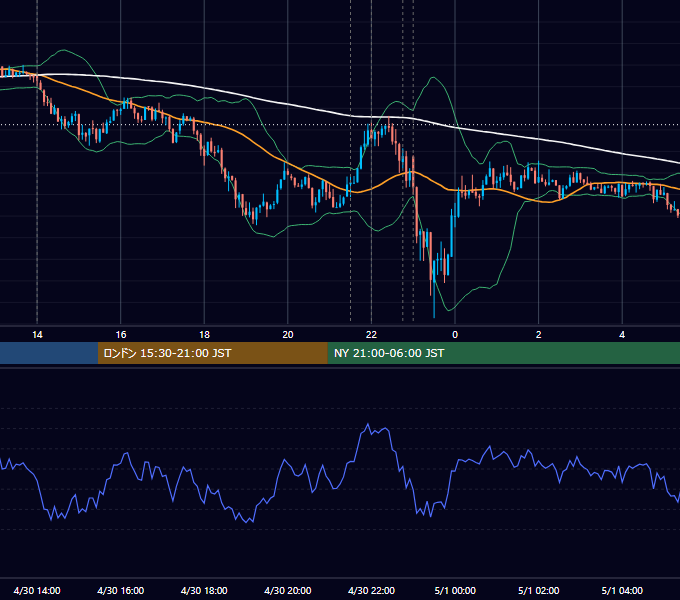Click the 5/1 04:00 date label
680x600 pixels.
point(622,590)
